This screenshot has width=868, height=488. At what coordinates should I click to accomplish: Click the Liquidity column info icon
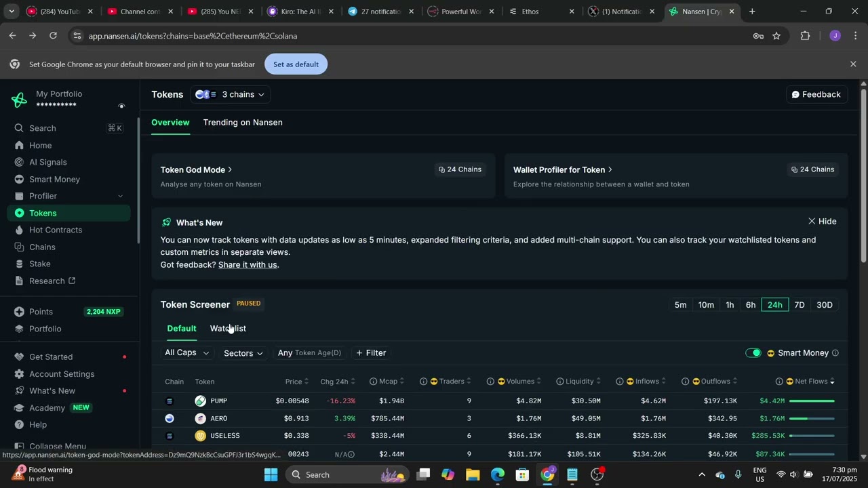(x=560, y=382)
